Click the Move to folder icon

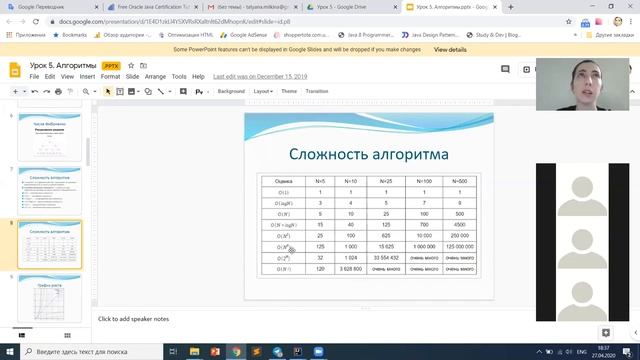143,66
